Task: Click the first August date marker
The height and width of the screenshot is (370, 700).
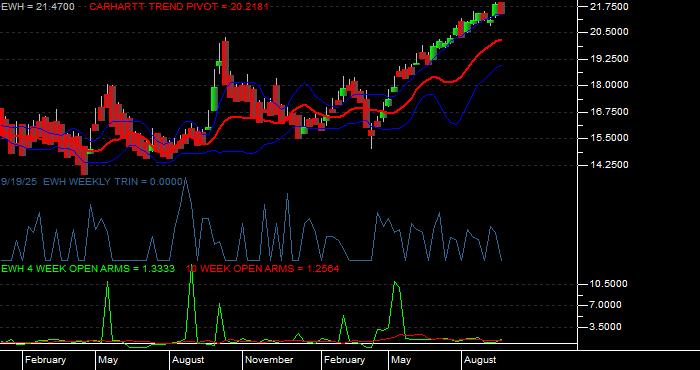Action: click(x=188, y=360)
